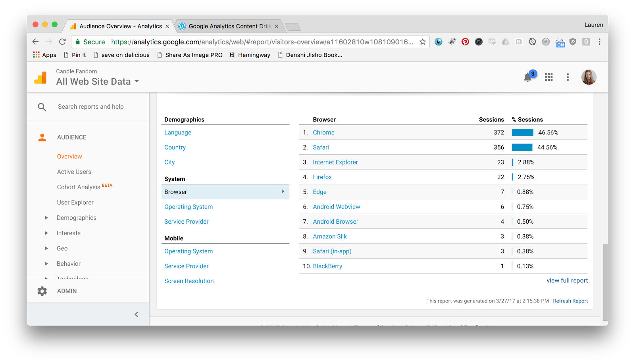
Task: Click the Pinterest extension icon
Action: [465, 42]
